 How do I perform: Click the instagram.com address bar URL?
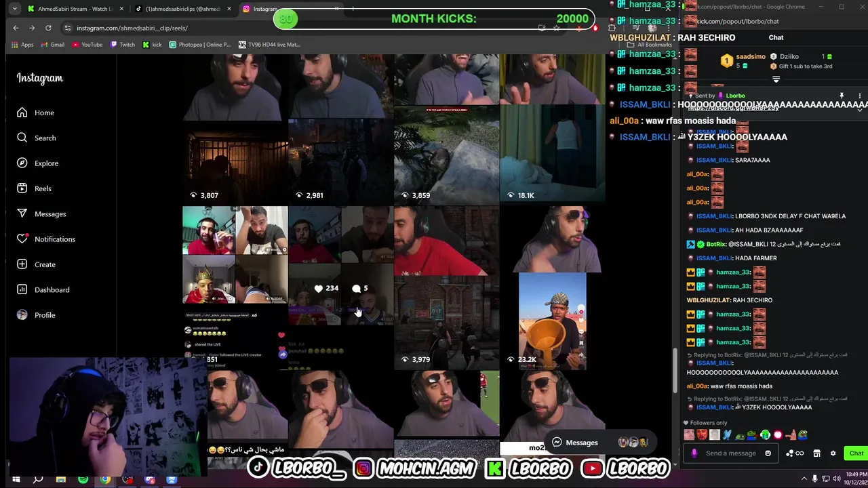pyautogui.click(x=132, y=28)
